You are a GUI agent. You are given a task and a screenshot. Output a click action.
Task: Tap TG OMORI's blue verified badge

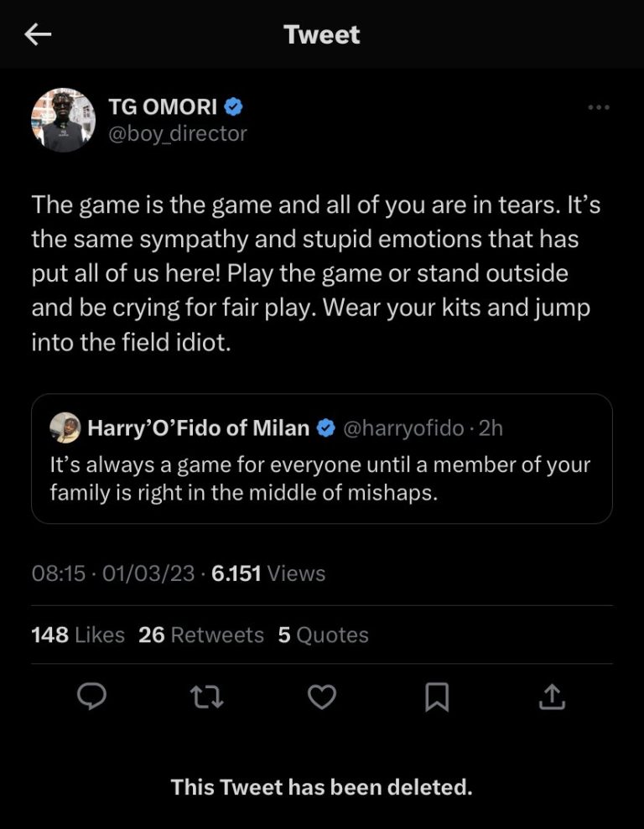coord(234,106)
